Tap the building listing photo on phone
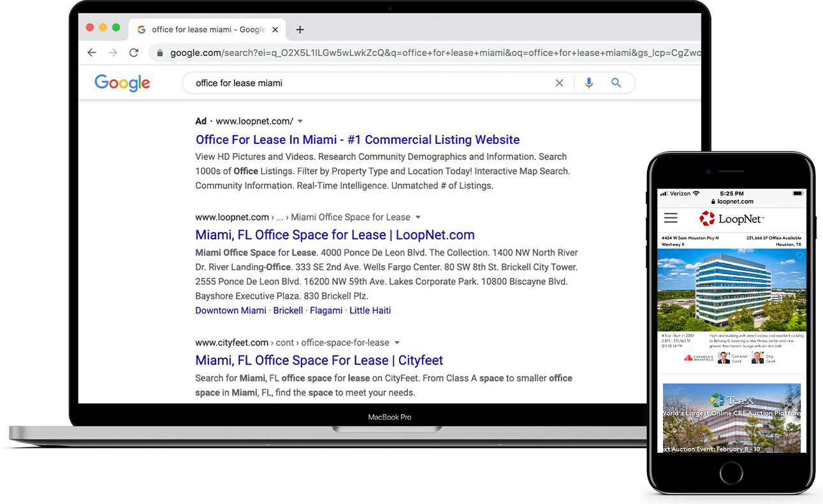 [x=732, y=290]
